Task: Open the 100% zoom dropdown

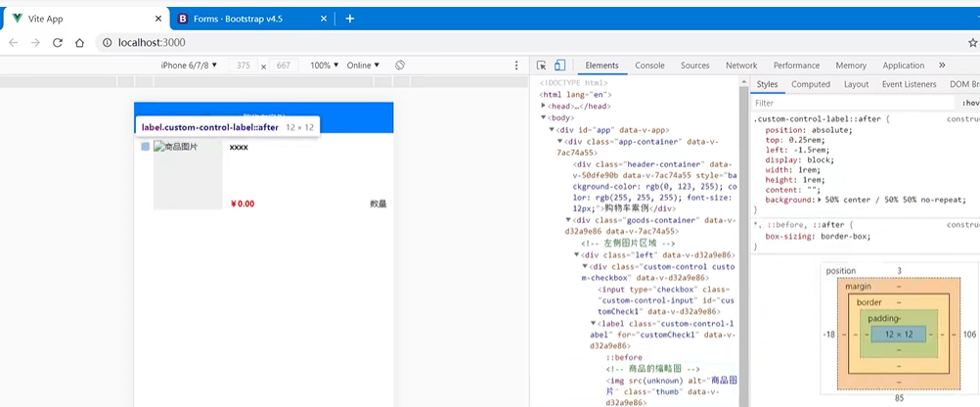Action: pos(325,65)
